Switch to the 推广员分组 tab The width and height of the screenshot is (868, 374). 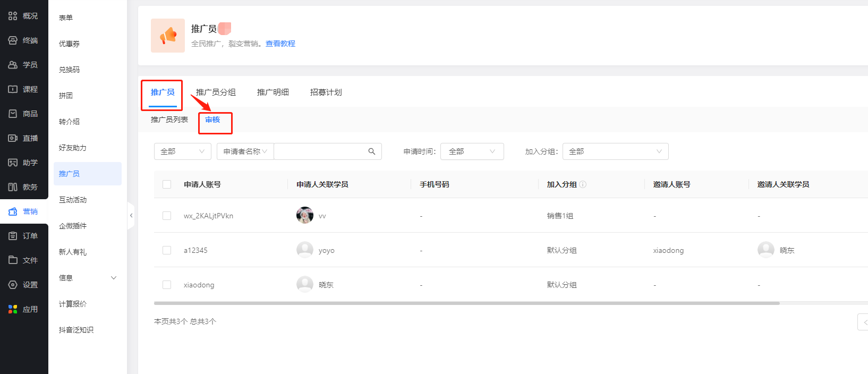216,92
